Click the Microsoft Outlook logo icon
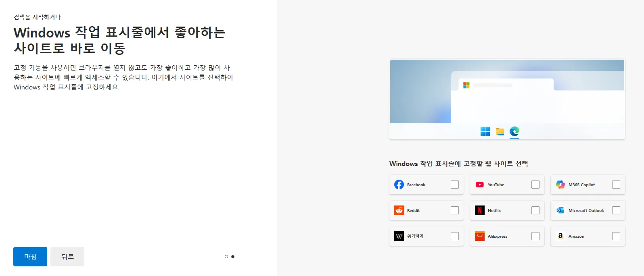The height and width of the screenshot is (276, 644). point(560,210)
